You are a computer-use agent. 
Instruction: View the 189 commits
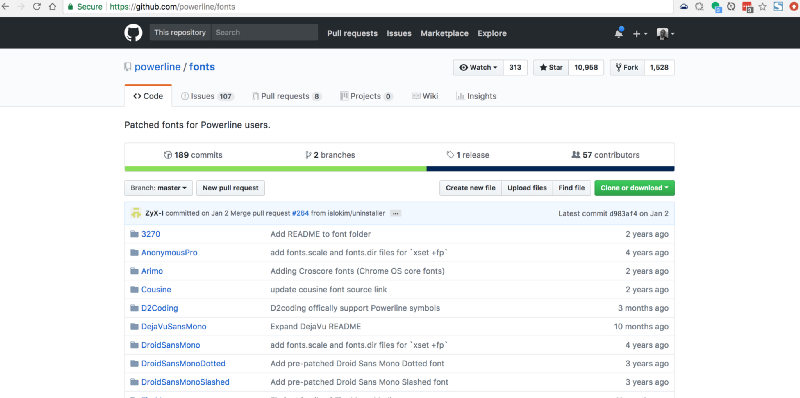[193, 155]
